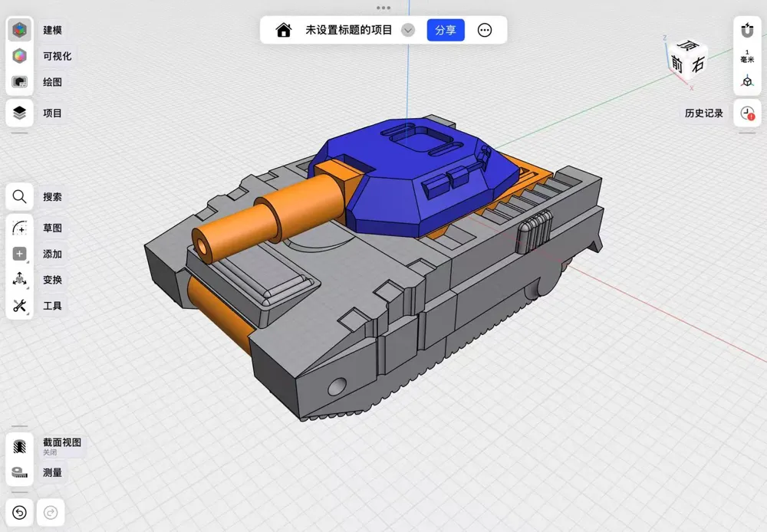The height and width of the screenshot is (532, 767).
Task: Change the 1 毫米 grid unit setting
Action: 747,56
